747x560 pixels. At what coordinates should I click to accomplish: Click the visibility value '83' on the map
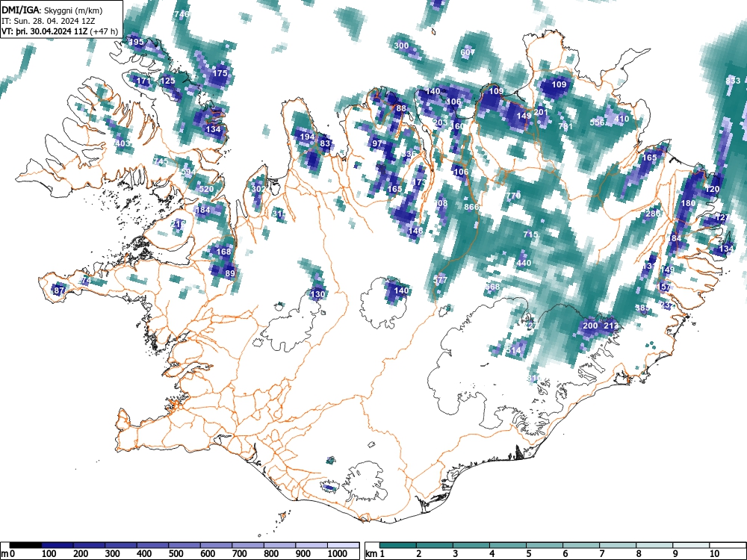click(x=325, y=143)
